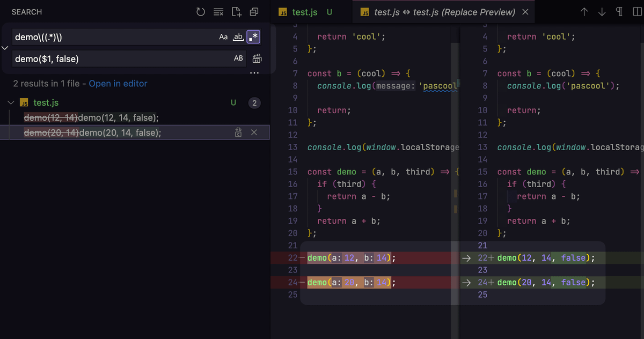Toggle search details ellipsis
Viewport: 644px width, 339px height.
[x=254, y=73]
